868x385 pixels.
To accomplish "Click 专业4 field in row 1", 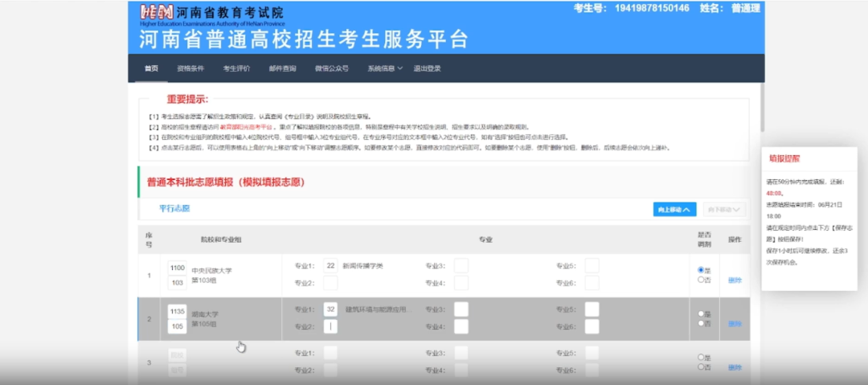I will [x=461, y=283].
